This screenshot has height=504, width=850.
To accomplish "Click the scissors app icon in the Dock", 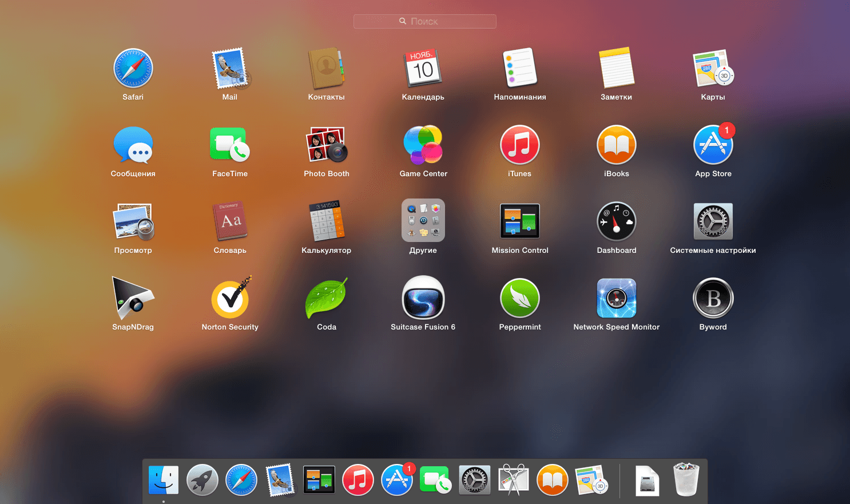I will (514, 479).
